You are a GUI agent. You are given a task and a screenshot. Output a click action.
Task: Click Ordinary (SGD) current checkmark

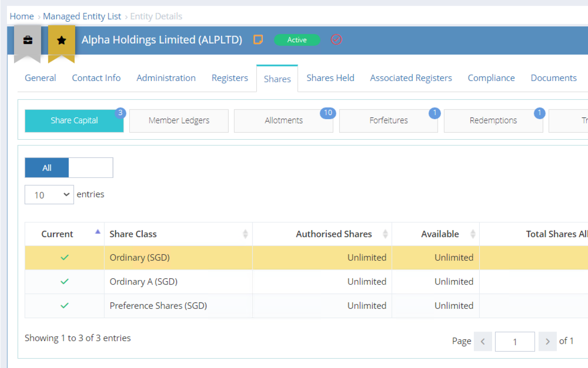[64, 258]
